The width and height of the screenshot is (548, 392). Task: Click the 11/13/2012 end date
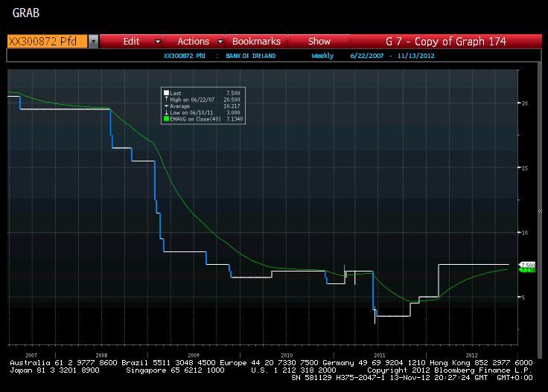click(416, 56)
